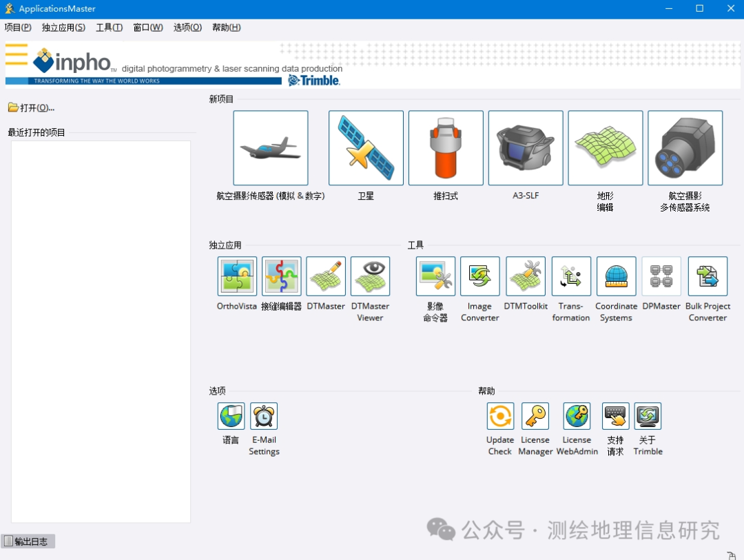744x560 pixels.
Task: Open the seam editor (接缝编辑器) icon
Action: point(281,276)
